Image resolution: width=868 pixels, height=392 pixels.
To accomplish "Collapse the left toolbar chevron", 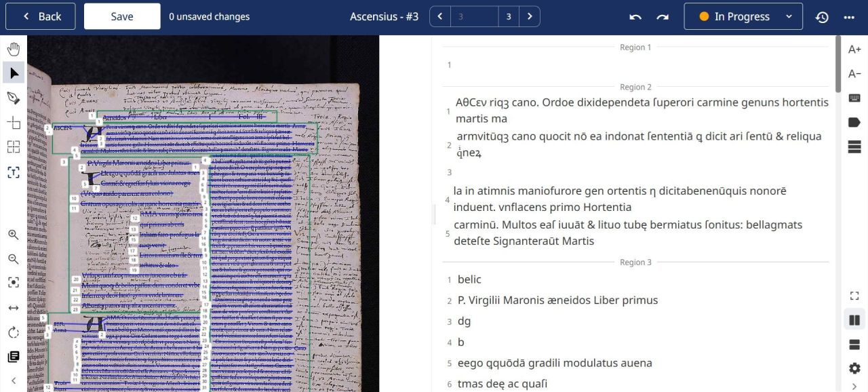I will (14, 380).
